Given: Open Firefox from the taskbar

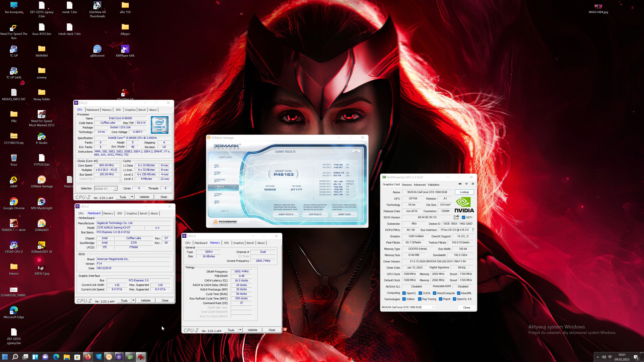Looking at the screenshot, I should click(88, 357).
